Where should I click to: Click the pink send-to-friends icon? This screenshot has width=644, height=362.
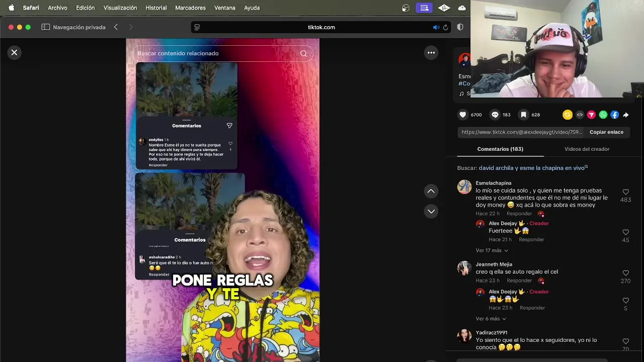591,115
